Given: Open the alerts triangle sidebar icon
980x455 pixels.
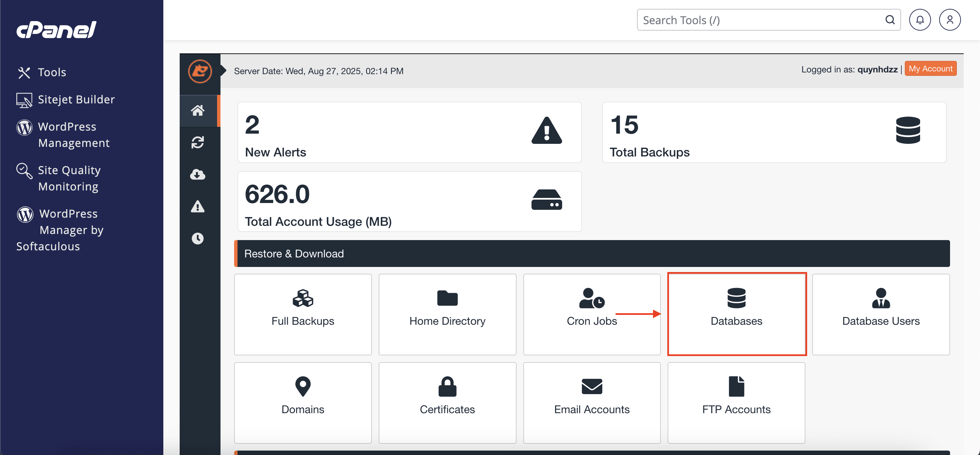Looking at the screenshot, I should (197, 206).
